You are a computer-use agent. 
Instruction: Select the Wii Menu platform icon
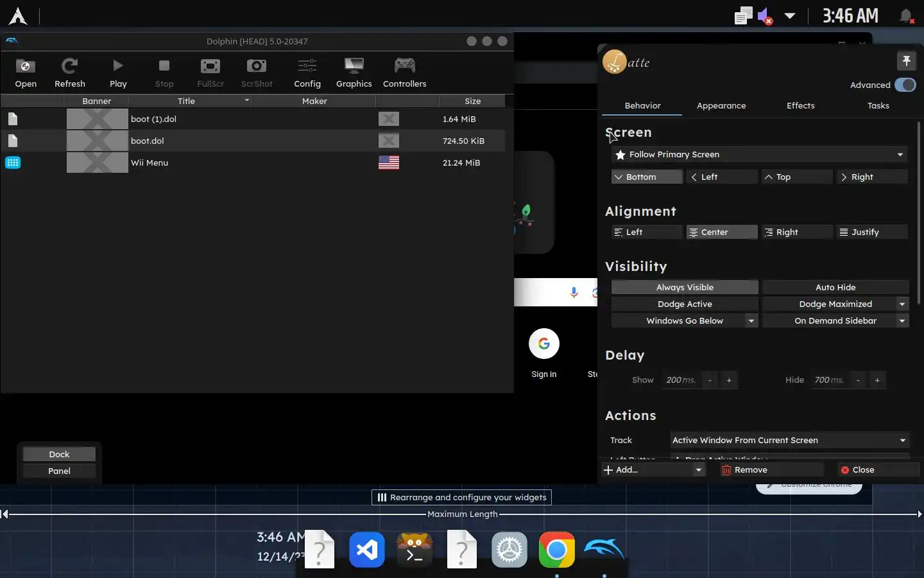(13, 162)
